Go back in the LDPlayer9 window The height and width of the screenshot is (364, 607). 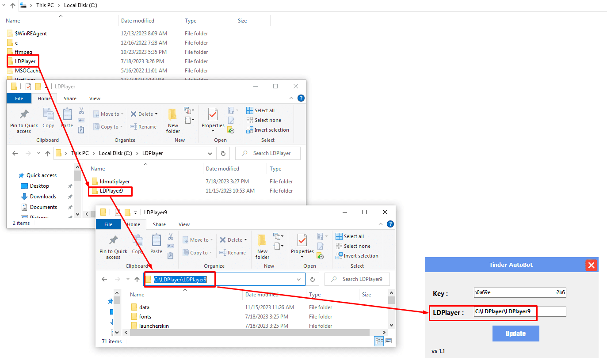pyautogui.click(x=104, y=279)
